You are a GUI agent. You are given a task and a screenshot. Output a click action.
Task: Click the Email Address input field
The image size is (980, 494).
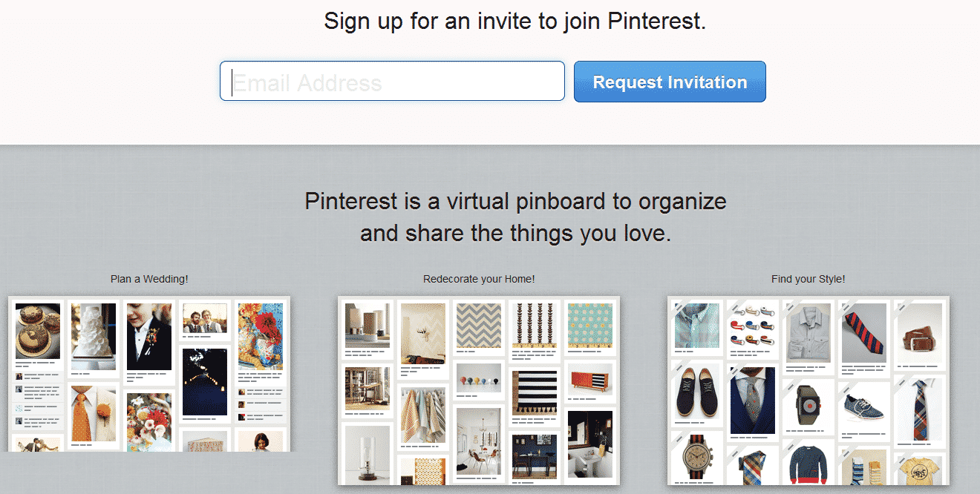[x=392, y=82]
